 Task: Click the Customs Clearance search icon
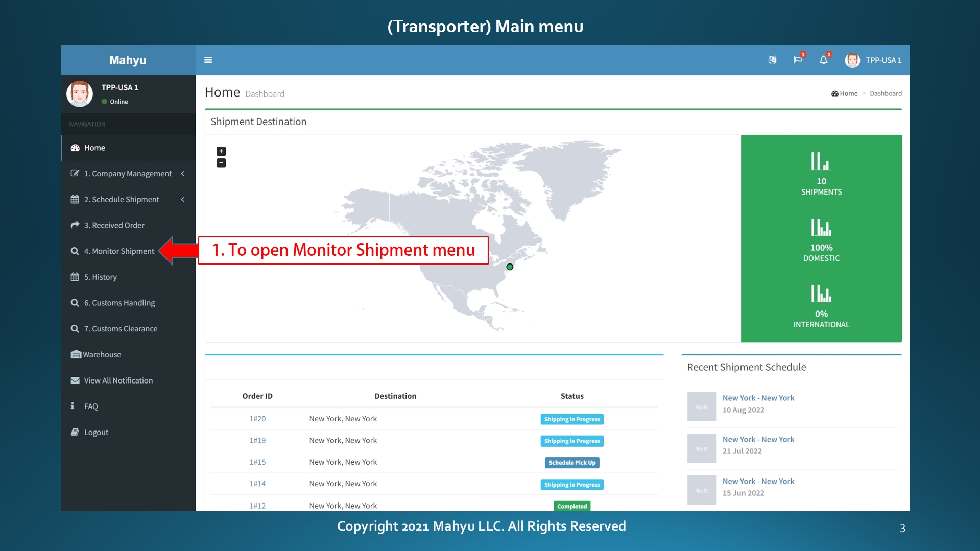tap(75, 328)
